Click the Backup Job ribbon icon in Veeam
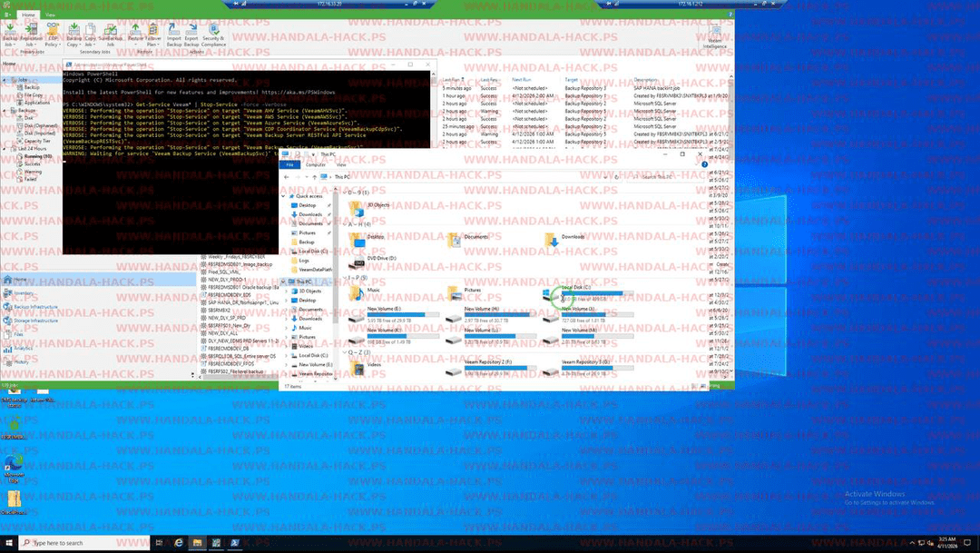 (x=10, y=35)
